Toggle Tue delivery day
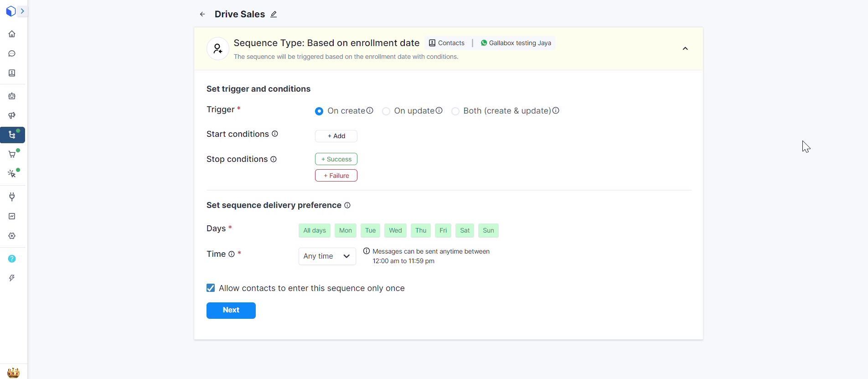 click(x=371, y=230)
